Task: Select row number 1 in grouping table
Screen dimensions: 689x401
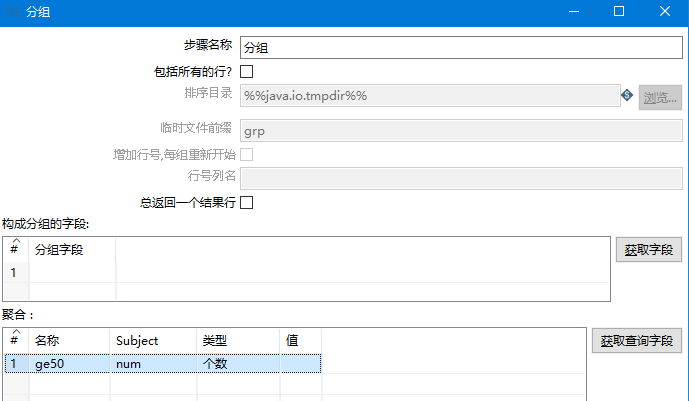Action: point(16,272)
